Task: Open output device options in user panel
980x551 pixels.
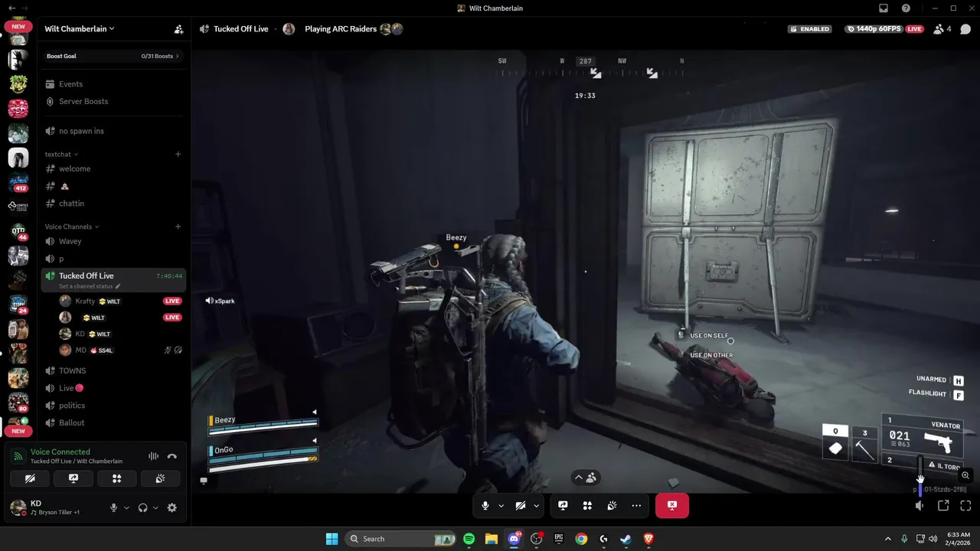Action: coord(155,507)
